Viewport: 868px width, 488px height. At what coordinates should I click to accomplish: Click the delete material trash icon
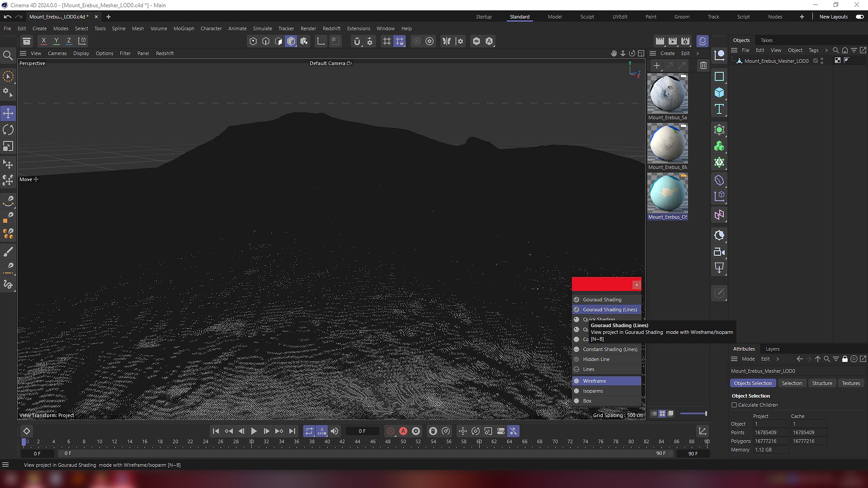(703, 66)
